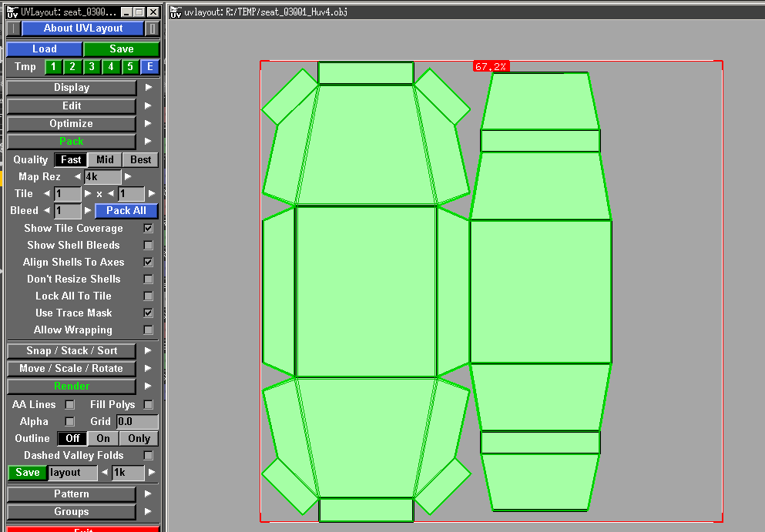Click the Bleed input field
This screenshot has width=765, height=532.
click(x=67, y=211)
